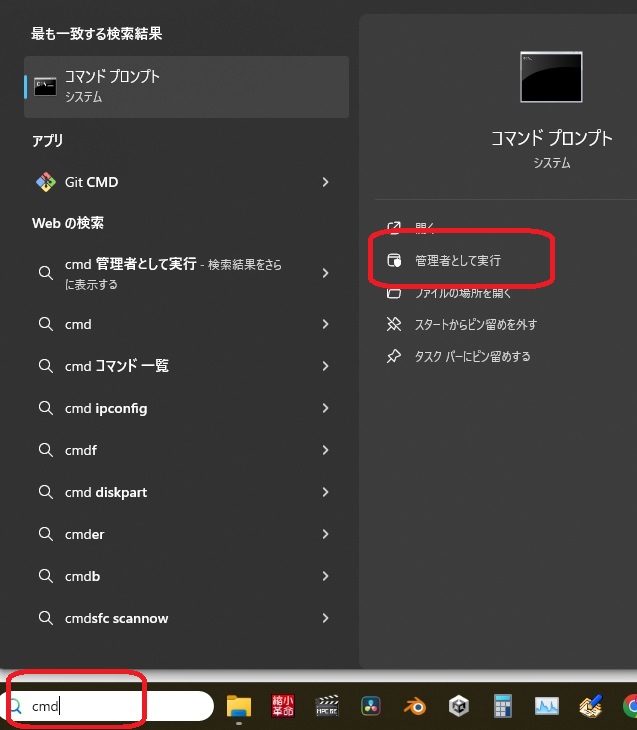Launch Blender from the taskbar
This screenshot has width=637, height=730.
(414, 706)
